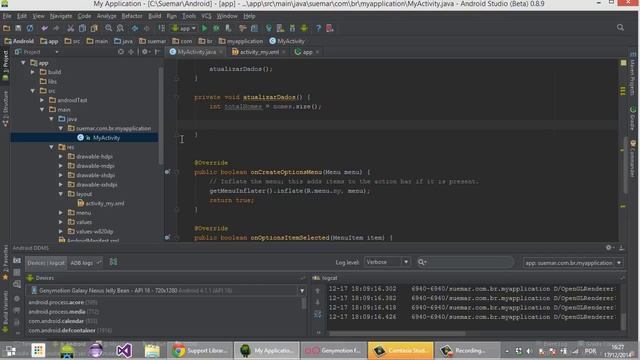Viewport: 640px width, 360px height.
Task: Click logcat scroll down arrow icon
Action: pyautogui.click(x=318, y=302)
